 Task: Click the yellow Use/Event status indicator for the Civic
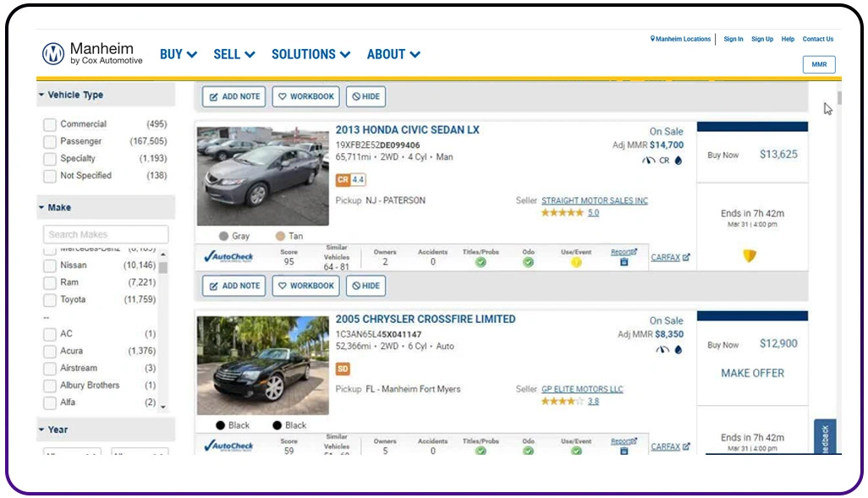576,262
